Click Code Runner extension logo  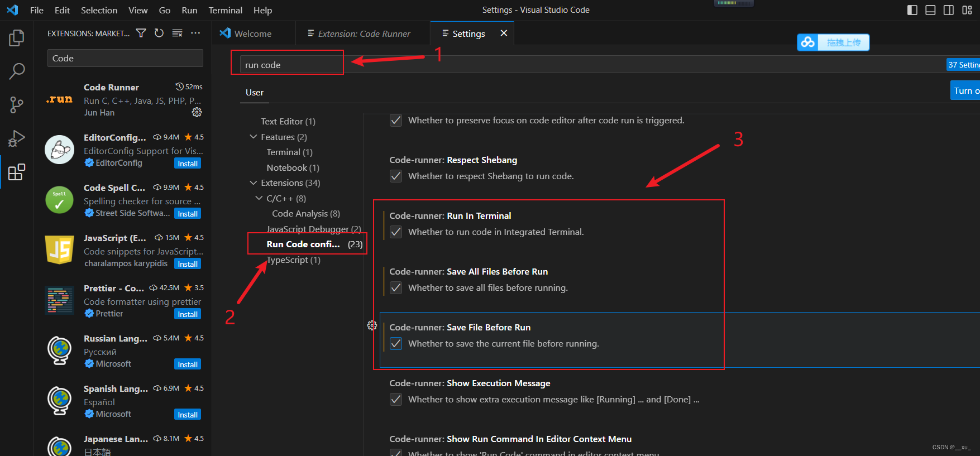point(59,99)
